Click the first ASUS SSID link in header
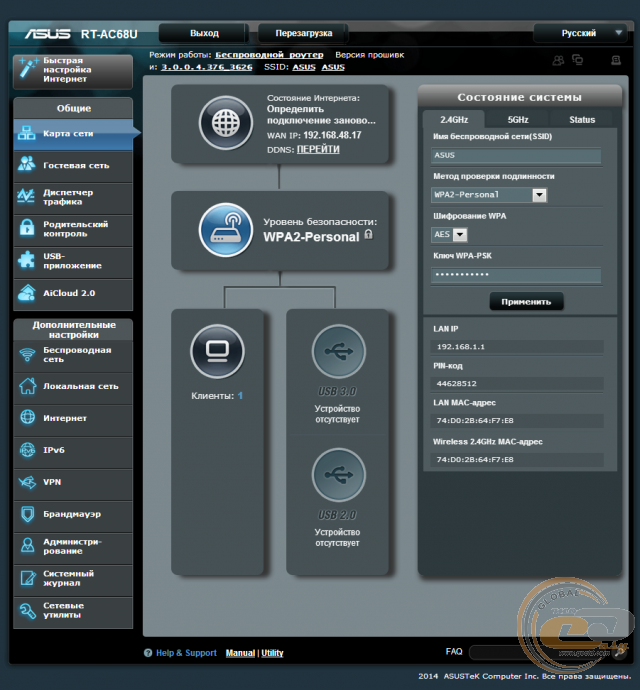The width and height of the screenshot is (640, 690). [x=304, y=67]
